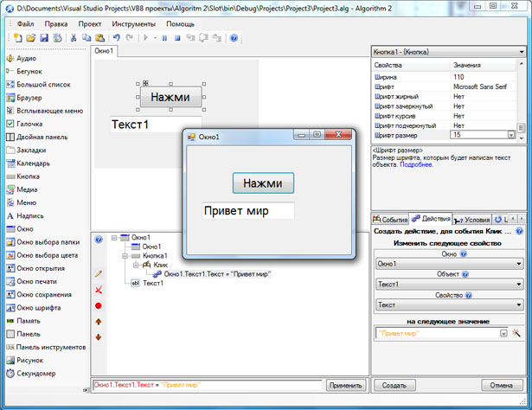Image resolution: width=532 pixels, height=410 pixels.
Task: Click the Применить button
Action: 345,385
